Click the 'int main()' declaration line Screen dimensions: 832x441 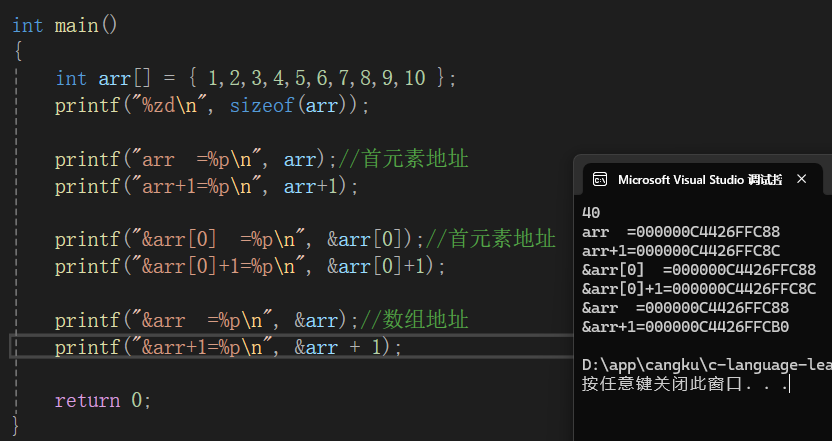tap(65, 25)
